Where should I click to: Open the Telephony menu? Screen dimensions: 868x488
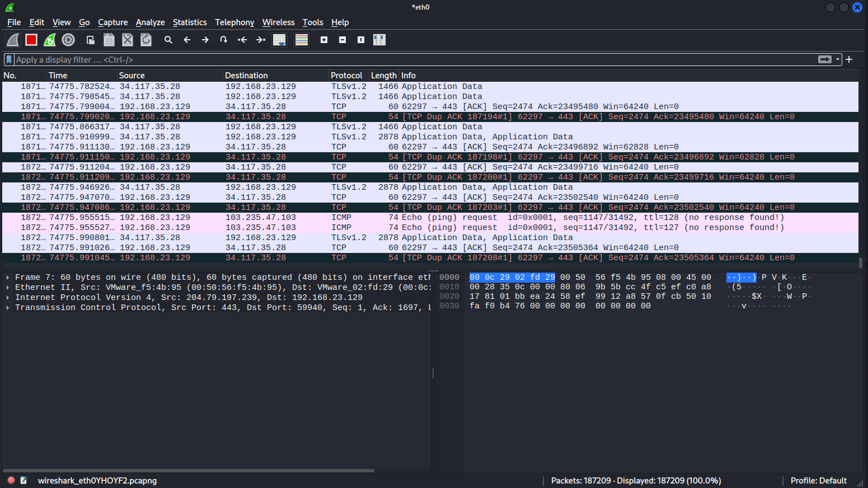(234, 22)
